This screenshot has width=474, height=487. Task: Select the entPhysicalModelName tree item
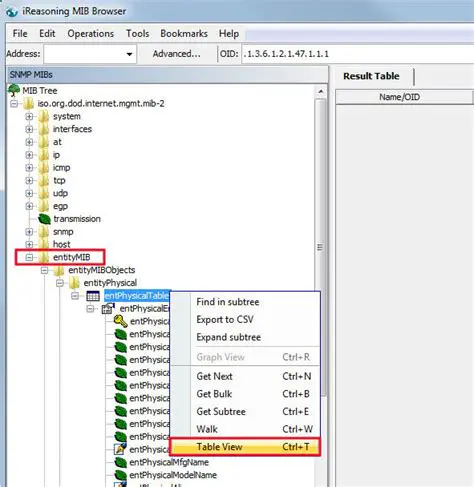pyautogui.click(x=173, y=475)
